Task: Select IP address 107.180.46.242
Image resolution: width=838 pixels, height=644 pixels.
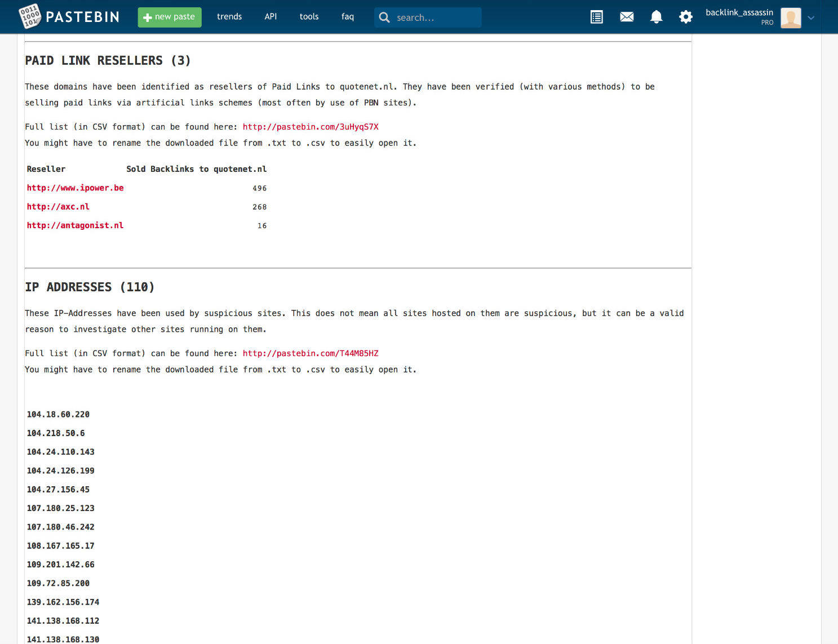Action: click(x=60, y=527)
